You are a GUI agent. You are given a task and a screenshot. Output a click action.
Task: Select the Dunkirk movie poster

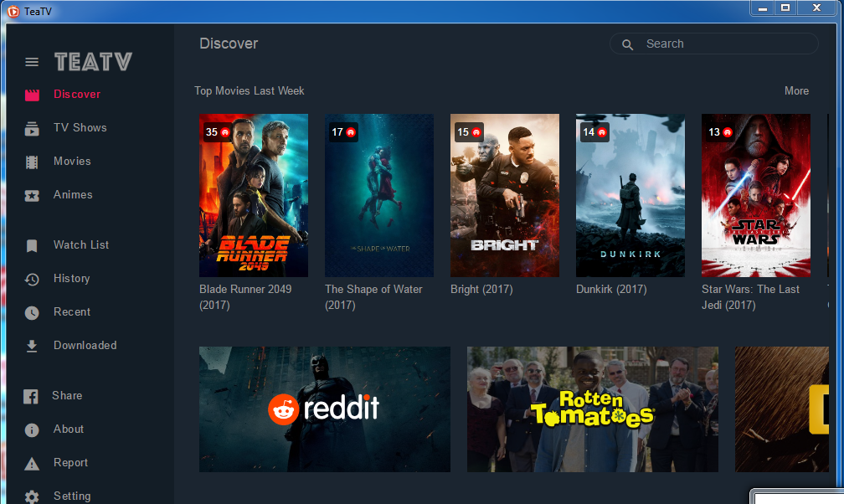(x=630, y=195)
